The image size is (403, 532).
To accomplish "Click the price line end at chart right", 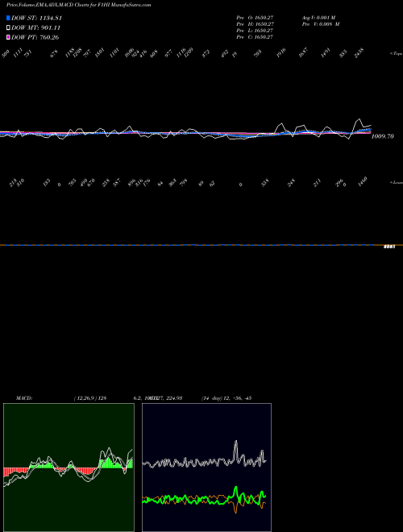I will click(x=371, y=126).
